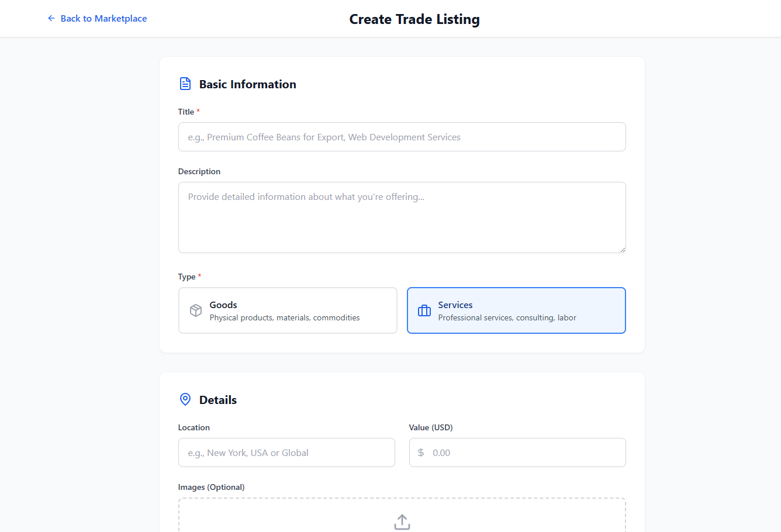
Task: Click the Goods description text
Action: pos(285,318)
